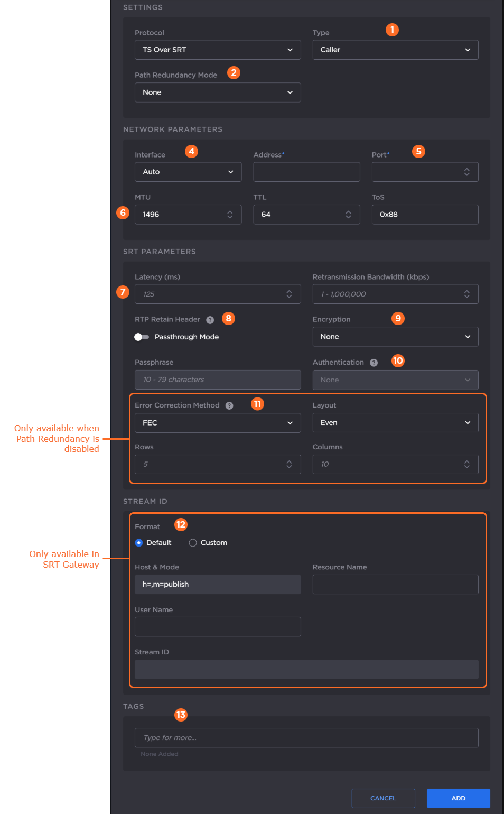Click the MTU stepper arrows

tap(230, 215)
